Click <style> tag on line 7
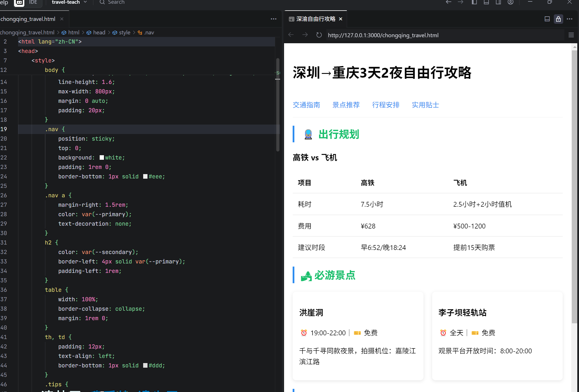Viewport: 579px width, 392px height. 43,60
